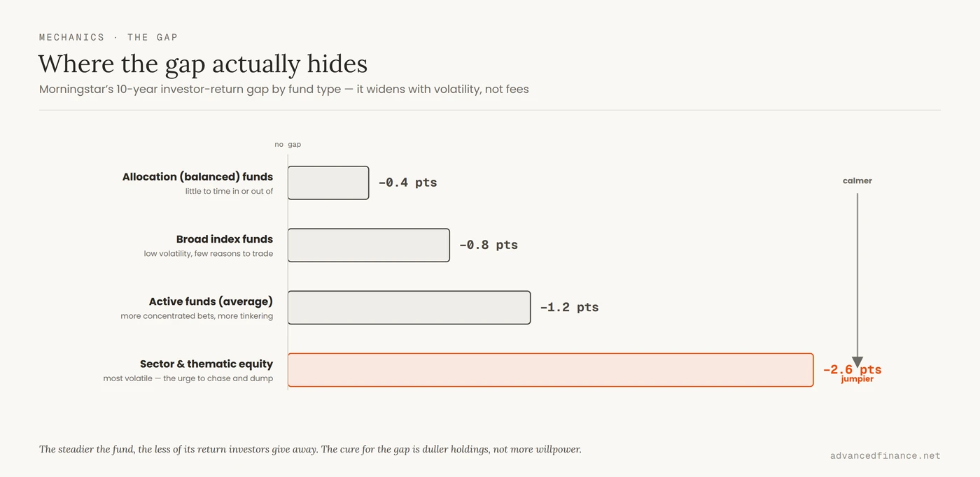Click the Active funds (average) bar
The width and height of the screenshot is (980, 477).
[x=409, y=308]
